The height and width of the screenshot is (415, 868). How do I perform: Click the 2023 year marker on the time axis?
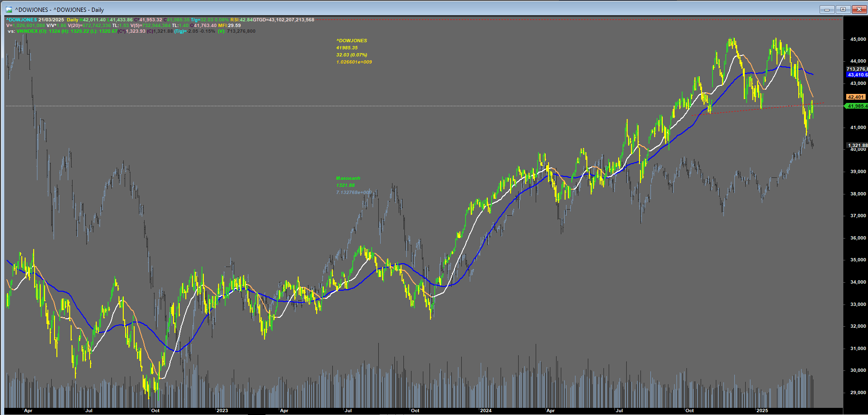[222, 411]
